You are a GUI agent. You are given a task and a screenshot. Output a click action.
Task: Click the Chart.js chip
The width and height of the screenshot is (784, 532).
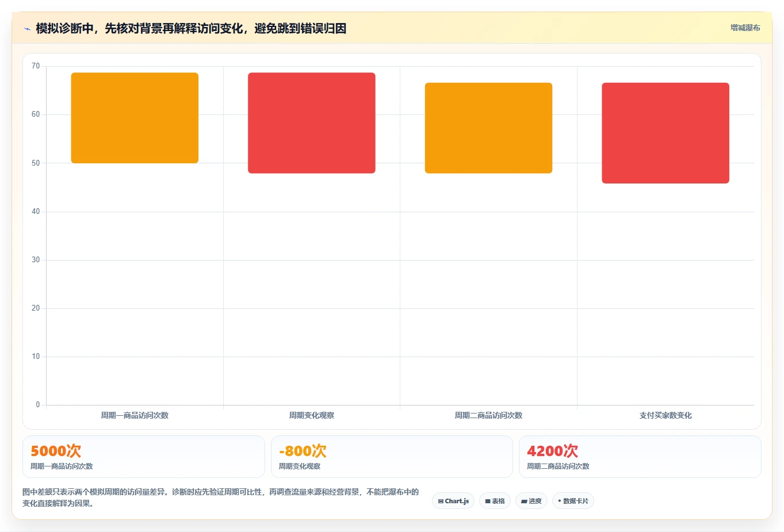coord(453,501)
